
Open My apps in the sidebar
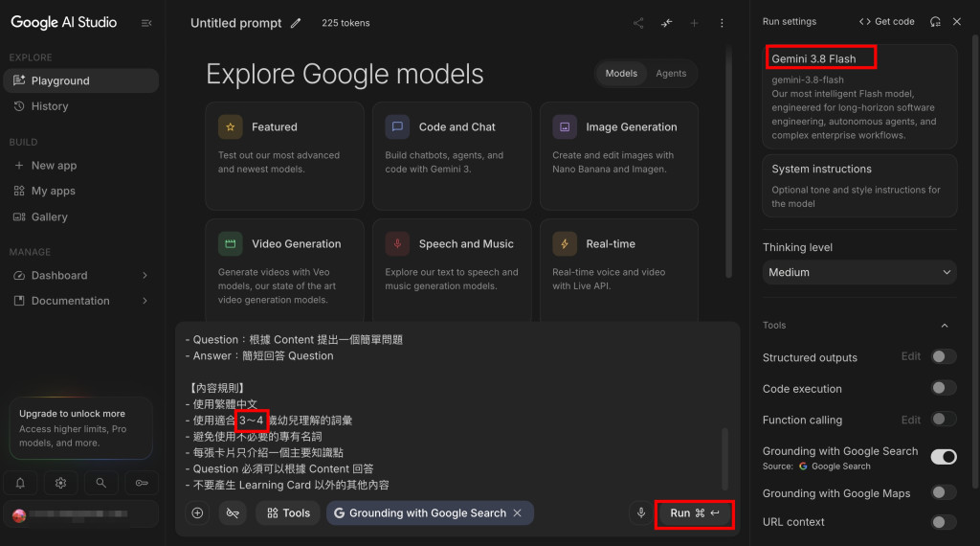[81, 191]
